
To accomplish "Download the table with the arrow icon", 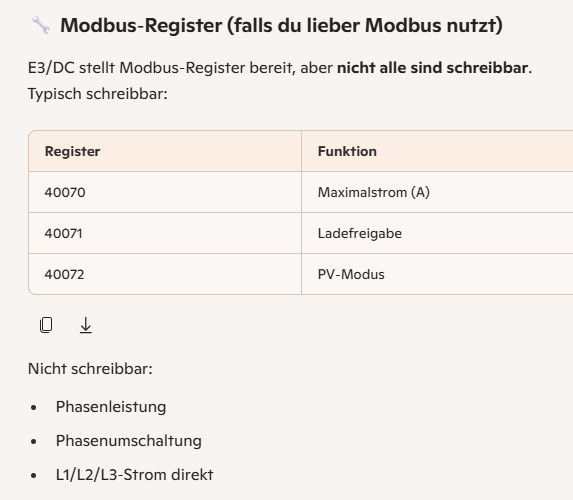I will click(x=86, y=325).
